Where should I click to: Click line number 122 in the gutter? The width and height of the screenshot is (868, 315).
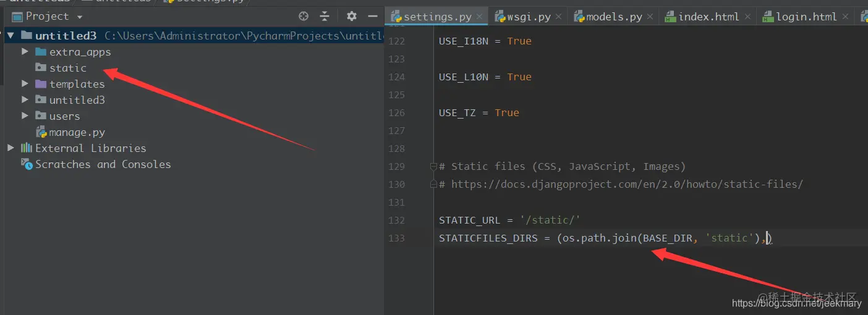(x=397, y=41)
